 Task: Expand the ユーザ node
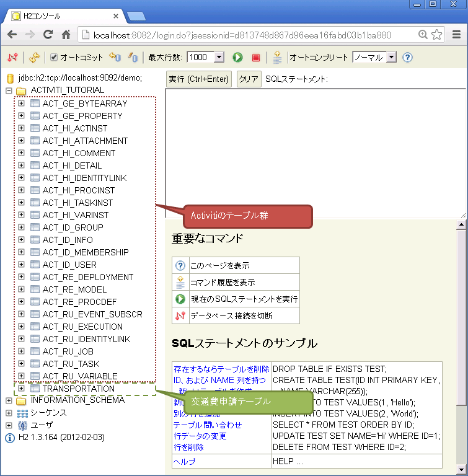pos(9,425)
